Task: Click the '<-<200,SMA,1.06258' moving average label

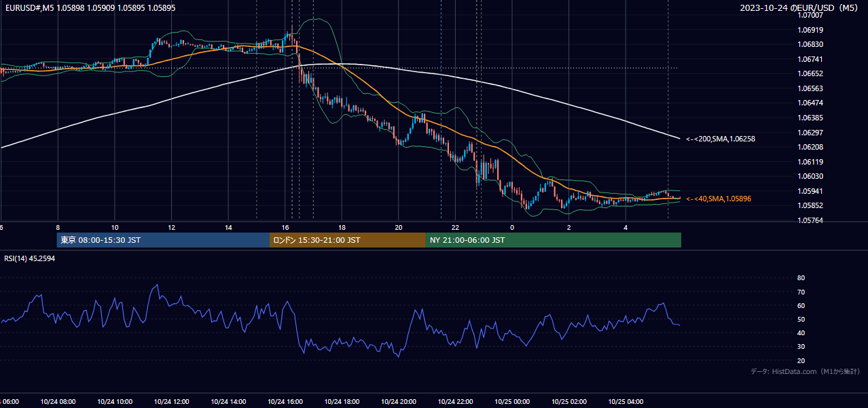Action: [x=721, y=139]
